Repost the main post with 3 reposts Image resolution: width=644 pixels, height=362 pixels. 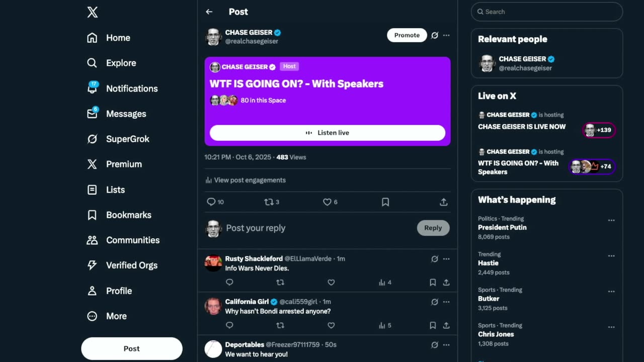(x=269, y=202)
